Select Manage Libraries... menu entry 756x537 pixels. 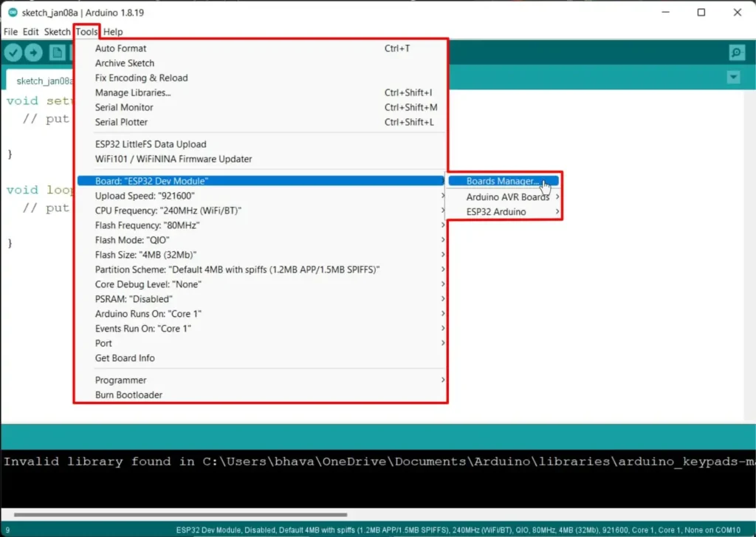tap(133, 93)
